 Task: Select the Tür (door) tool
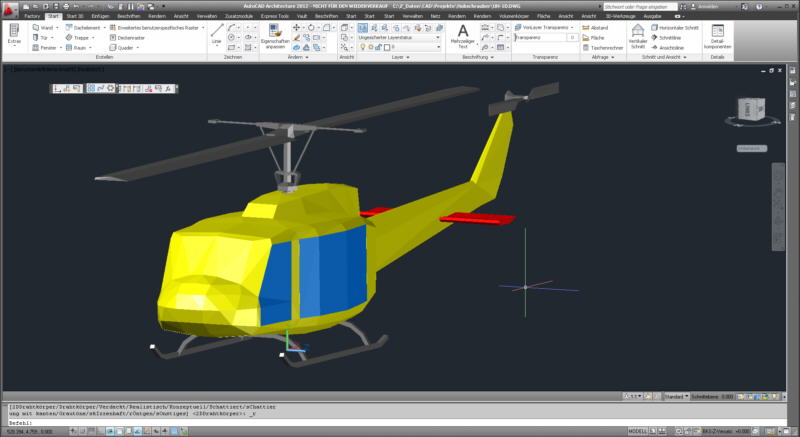(x=41, y=38)
